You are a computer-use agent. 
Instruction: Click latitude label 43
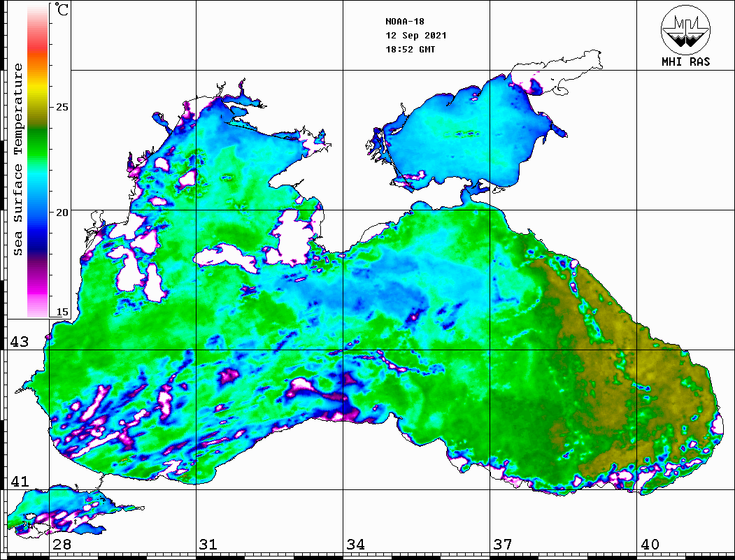19,342
